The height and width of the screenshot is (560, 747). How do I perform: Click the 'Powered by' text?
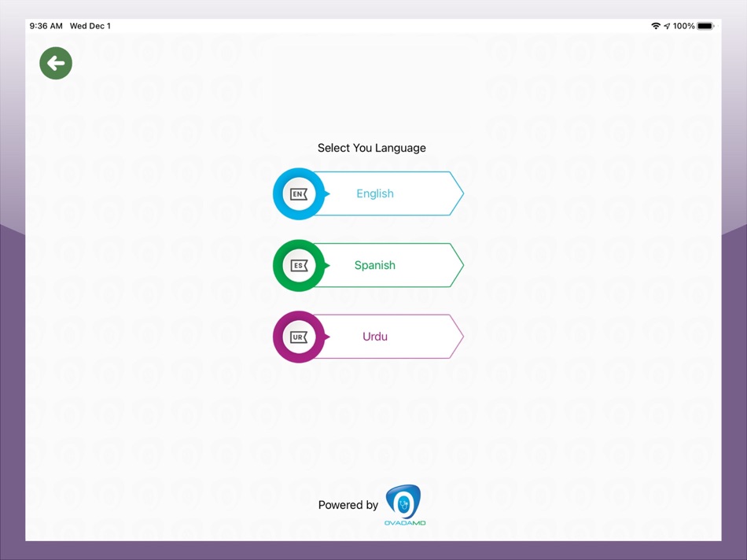coord(348,505)
